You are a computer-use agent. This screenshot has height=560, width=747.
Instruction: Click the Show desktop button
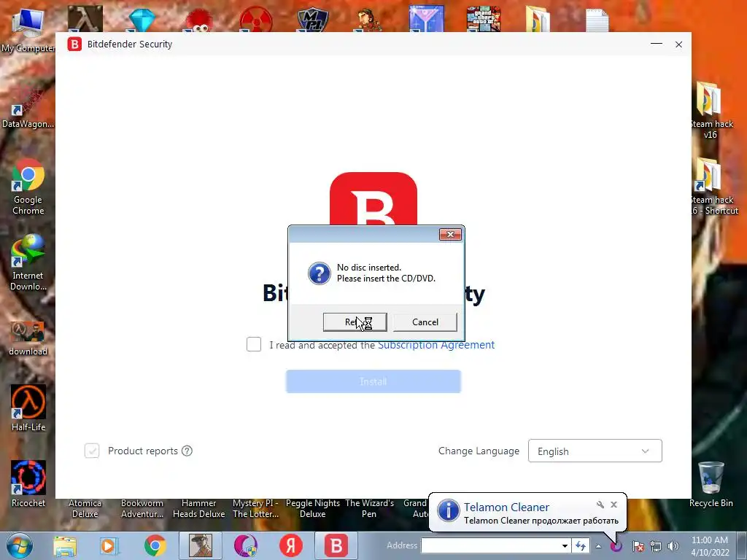742,545
